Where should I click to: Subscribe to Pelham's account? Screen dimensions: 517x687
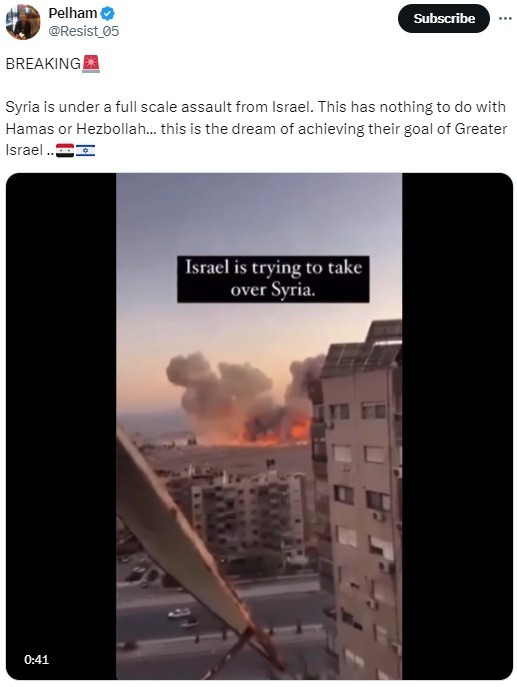[444, 18]
